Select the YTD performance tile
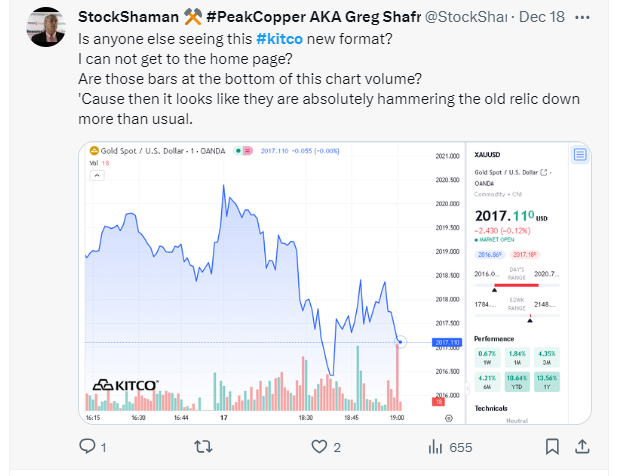This screenshot has width=623, height=476. [x=517, y=381]
